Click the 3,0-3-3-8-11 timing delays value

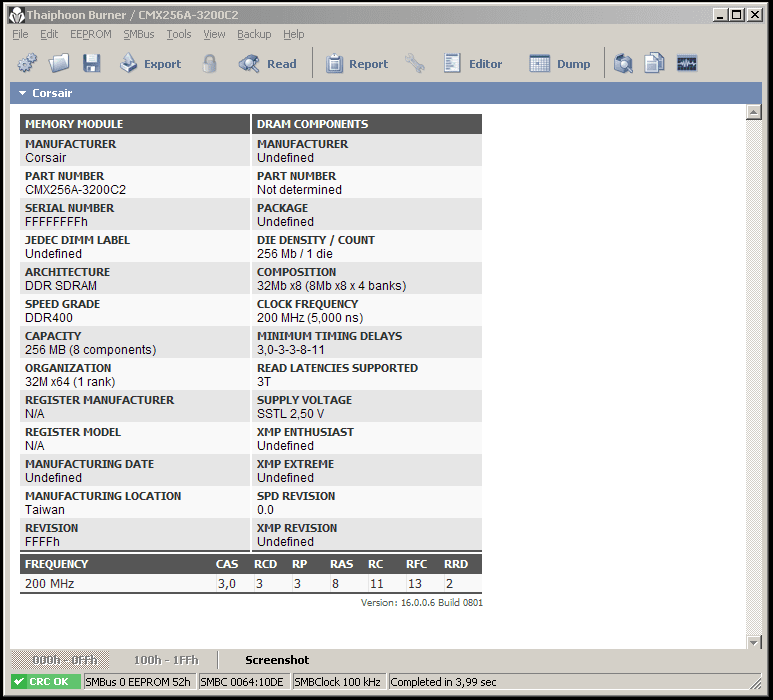[x=291, y=350]
